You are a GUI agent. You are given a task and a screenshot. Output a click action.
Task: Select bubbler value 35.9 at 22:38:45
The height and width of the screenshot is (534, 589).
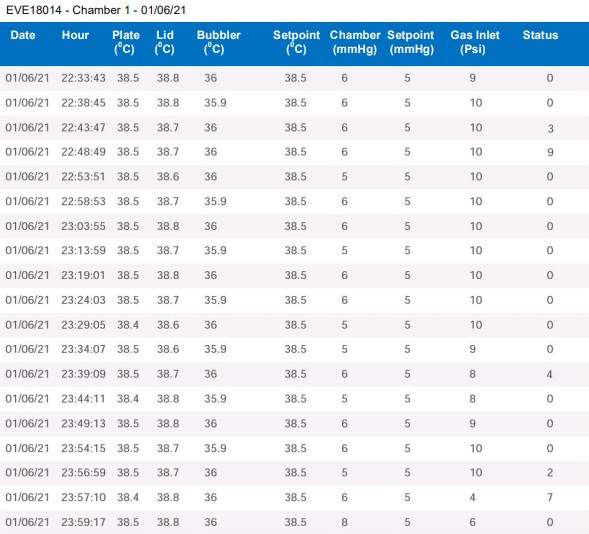point(215,103)
